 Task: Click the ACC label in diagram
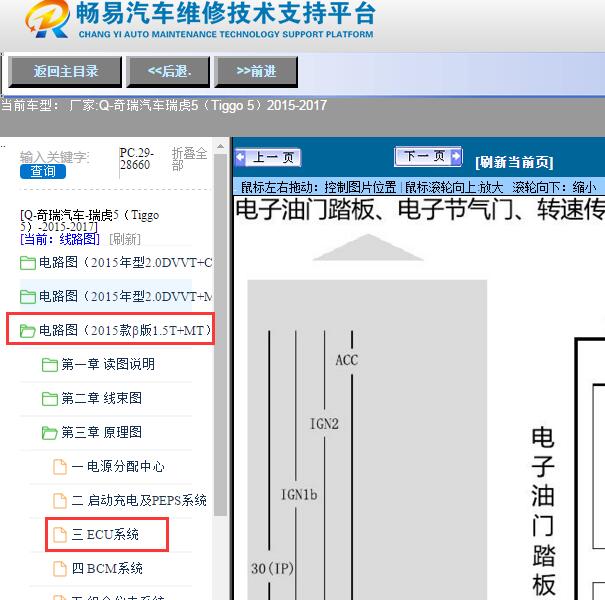pos(346,360)
